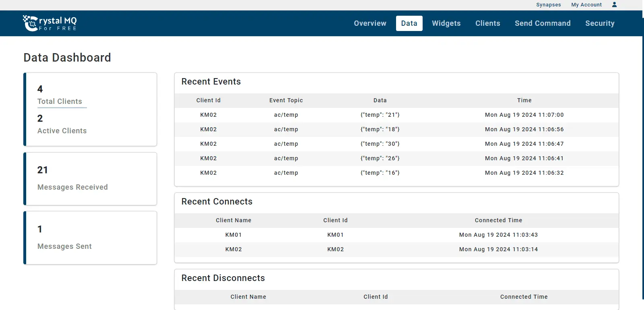Go to the Widgets tab
644x310 pixels.
point(446,23)
